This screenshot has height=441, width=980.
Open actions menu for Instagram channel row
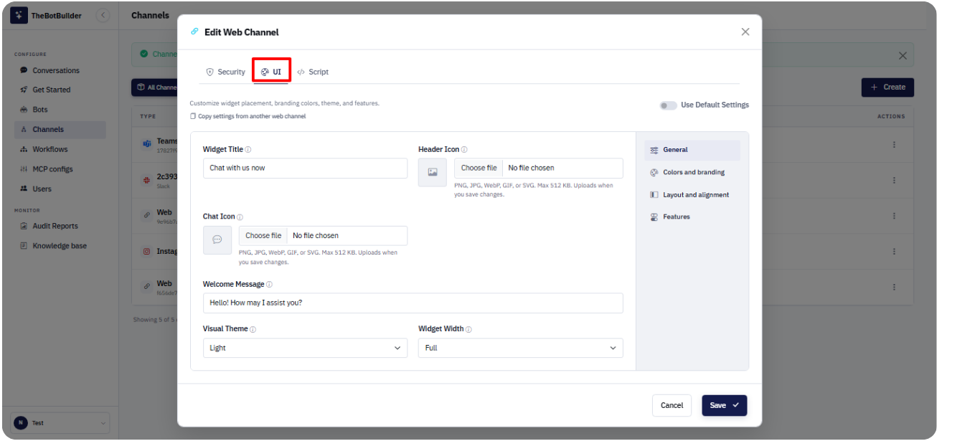click(894, 252)
